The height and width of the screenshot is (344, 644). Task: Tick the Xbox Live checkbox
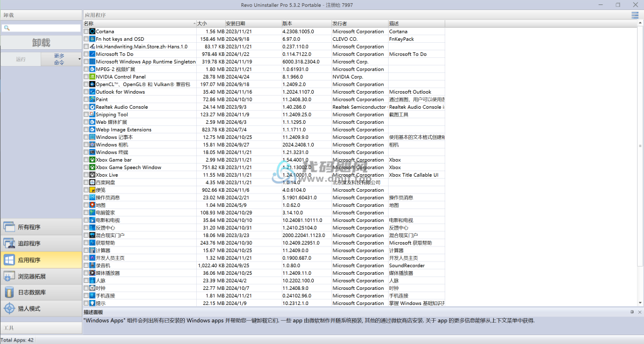point(86,175)
